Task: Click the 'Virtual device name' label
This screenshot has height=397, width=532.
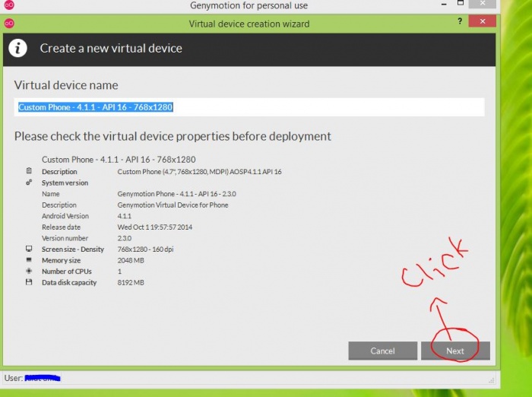Action: point(66,85)
